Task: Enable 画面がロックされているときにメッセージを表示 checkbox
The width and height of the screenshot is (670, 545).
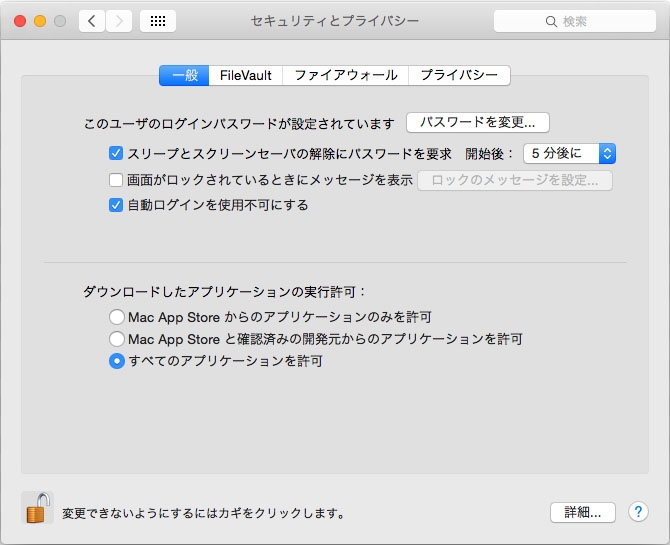Action: [116, 180]
